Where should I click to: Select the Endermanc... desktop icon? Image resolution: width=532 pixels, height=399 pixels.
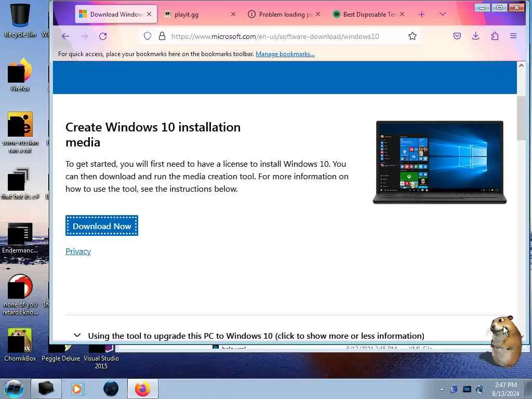pyautogui.click(x=20, y=238)
